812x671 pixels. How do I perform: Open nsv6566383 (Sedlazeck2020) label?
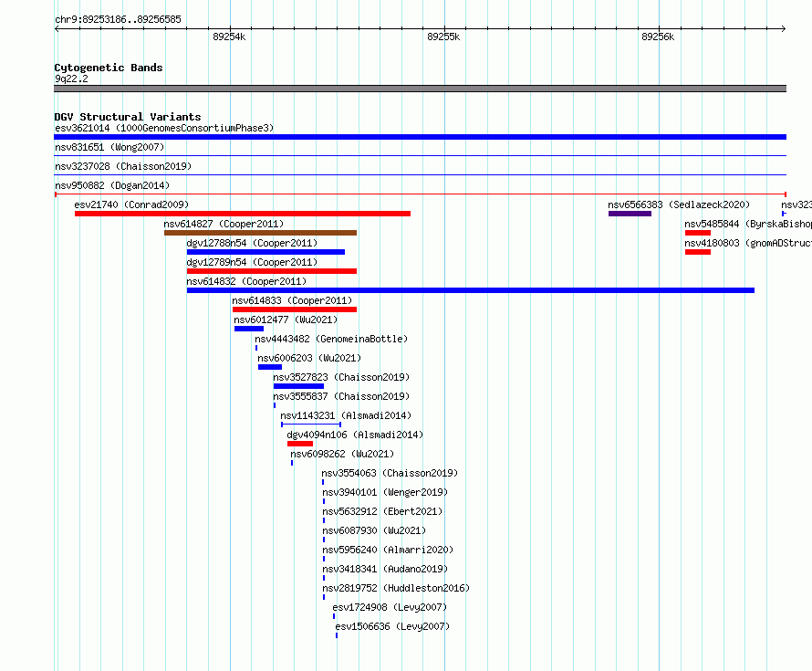point(679,204)
